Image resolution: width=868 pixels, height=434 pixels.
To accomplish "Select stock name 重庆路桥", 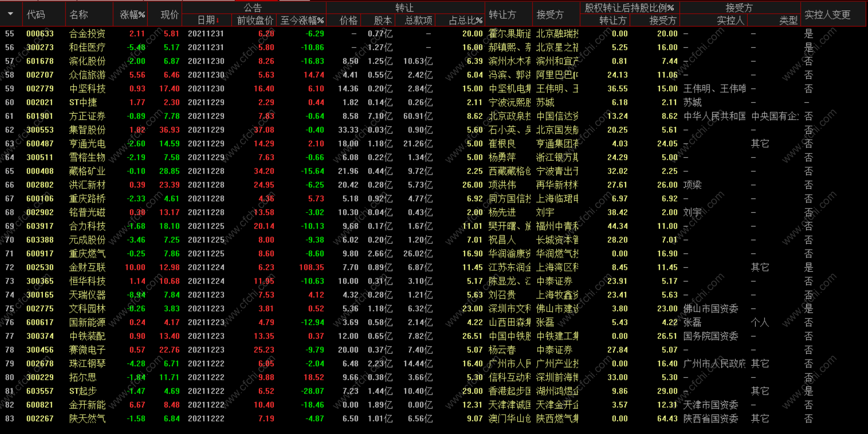I will [x=87, y=198].
